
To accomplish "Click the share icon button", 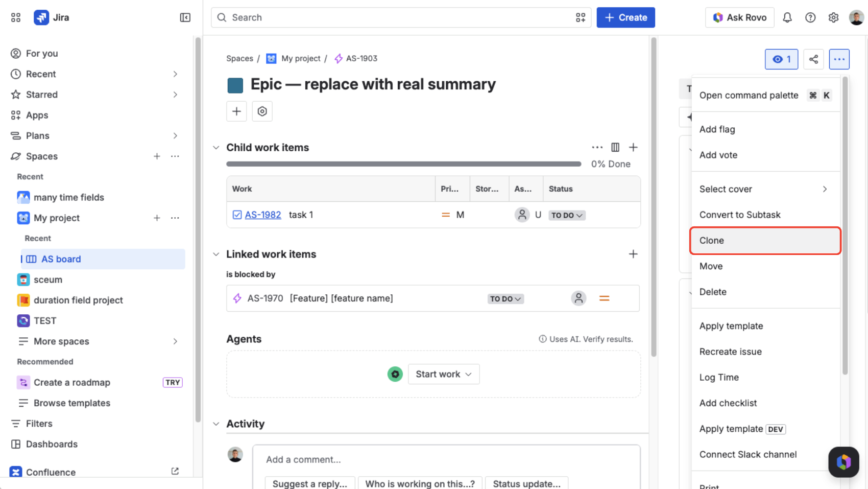I will click(813, 59).
